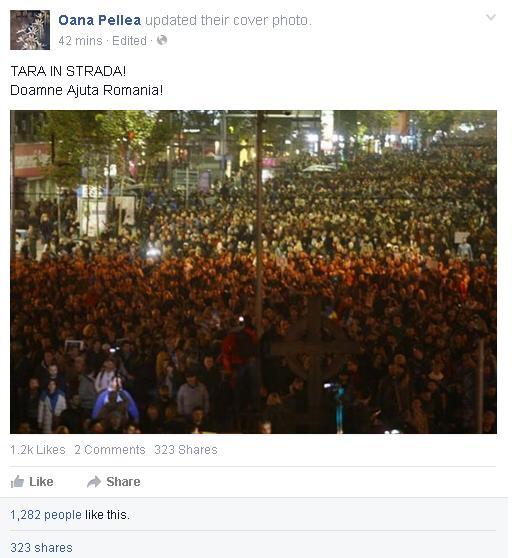515x558 pixels.
Task: Open the 323 shares link at bottom
Action: (41, 548)
